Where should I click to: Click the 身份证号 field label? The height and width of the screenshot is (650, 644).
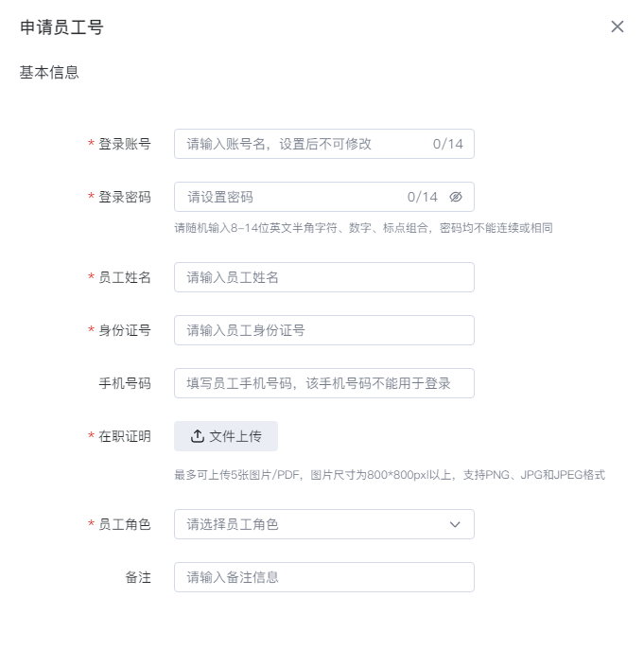click(124, 330)
